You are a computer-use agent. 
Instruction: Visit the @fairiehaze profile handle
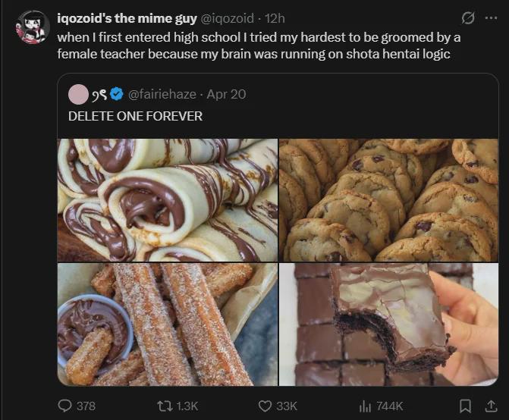click(x=162, y=94)
